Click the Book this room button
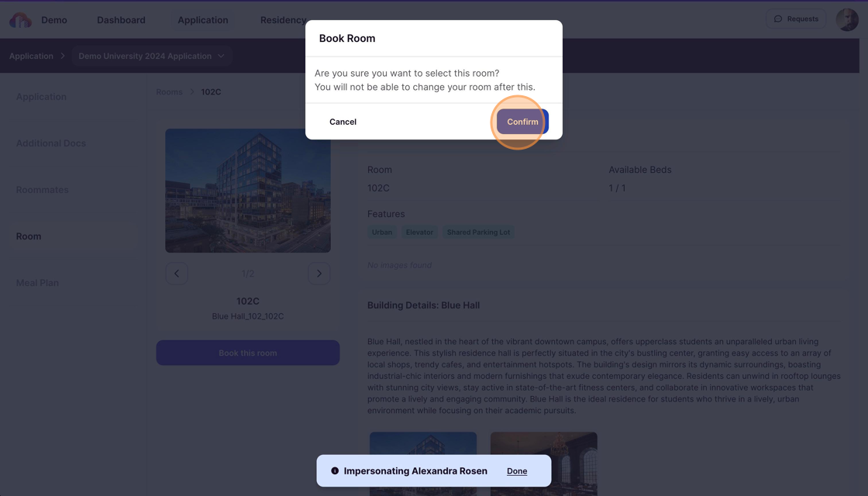The width and height of the screenshot is (868, 496). (247, 352)
